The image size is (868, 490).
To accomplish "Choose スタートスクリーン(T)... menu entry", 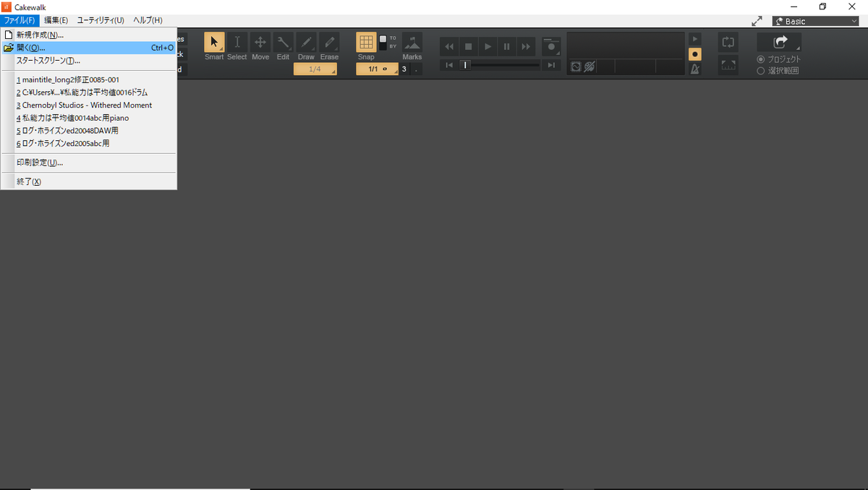I will [88, 61].
